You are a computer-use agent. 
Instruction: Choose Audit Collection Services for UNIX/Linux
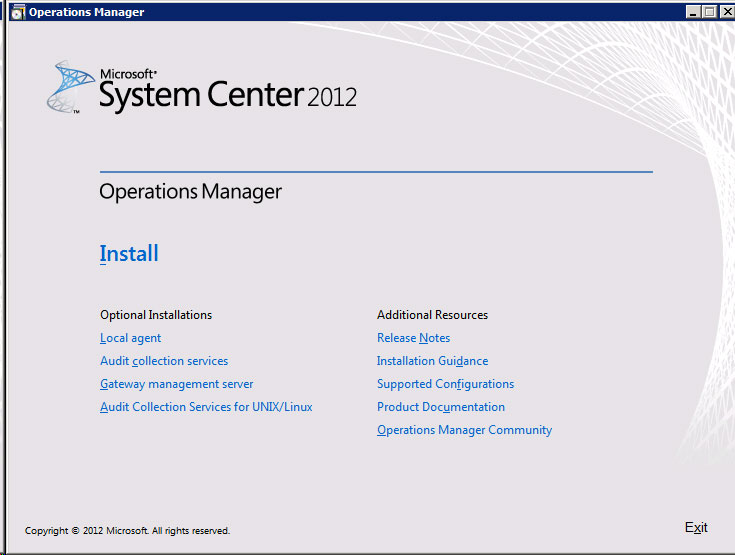pos(206,407)
